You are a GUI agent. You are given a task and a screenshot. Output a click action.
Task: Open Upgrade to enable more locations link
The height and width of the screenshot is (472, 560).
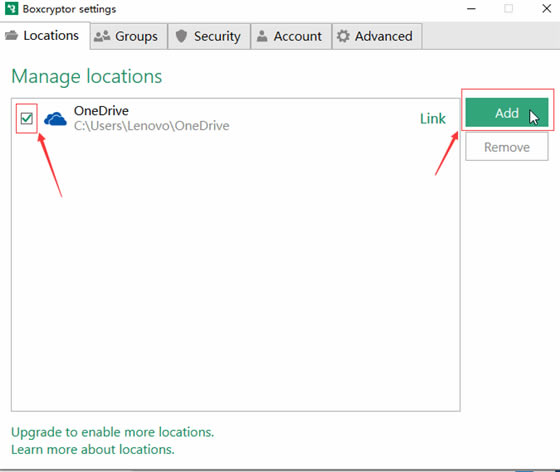tap(112, 432)
